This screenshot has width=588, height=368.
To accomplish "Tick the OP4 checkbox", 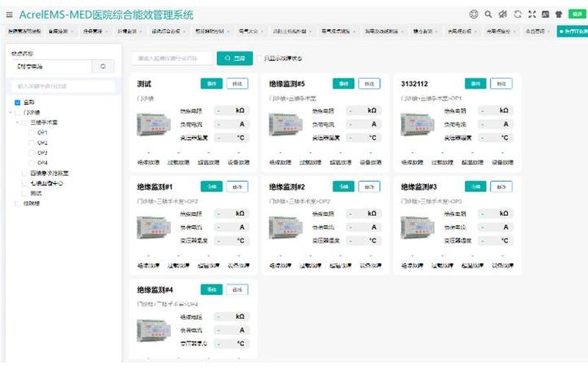I will click(x=32, y=163).
